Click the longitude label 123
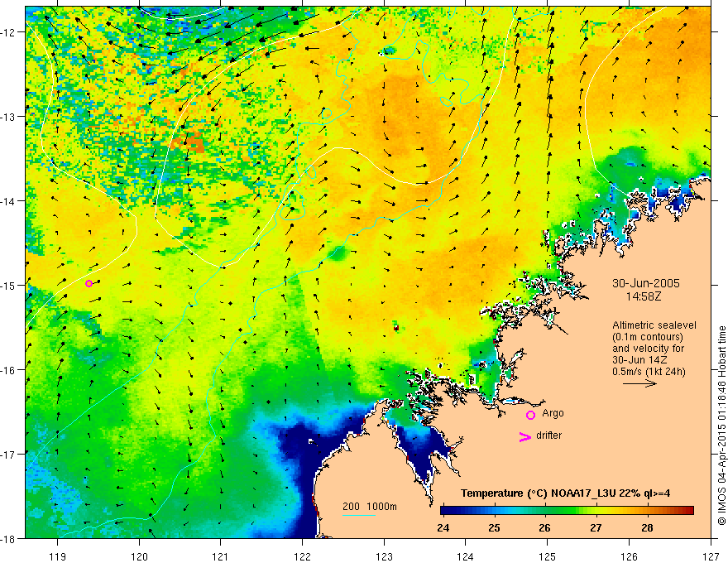The image size is (728, 563). [x=384, y=556]
